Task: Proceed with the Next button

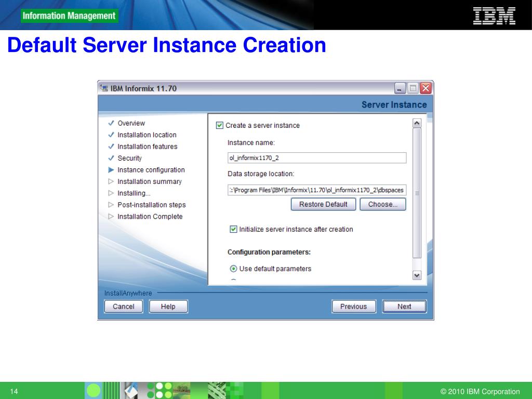Action: [x=404, y=307]
